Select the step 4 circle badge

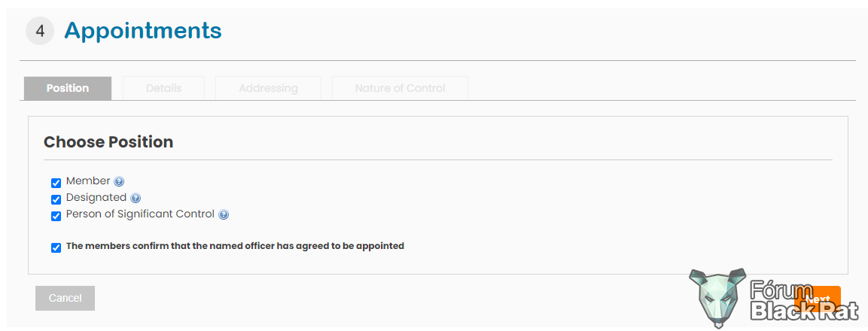coord(40,31)
